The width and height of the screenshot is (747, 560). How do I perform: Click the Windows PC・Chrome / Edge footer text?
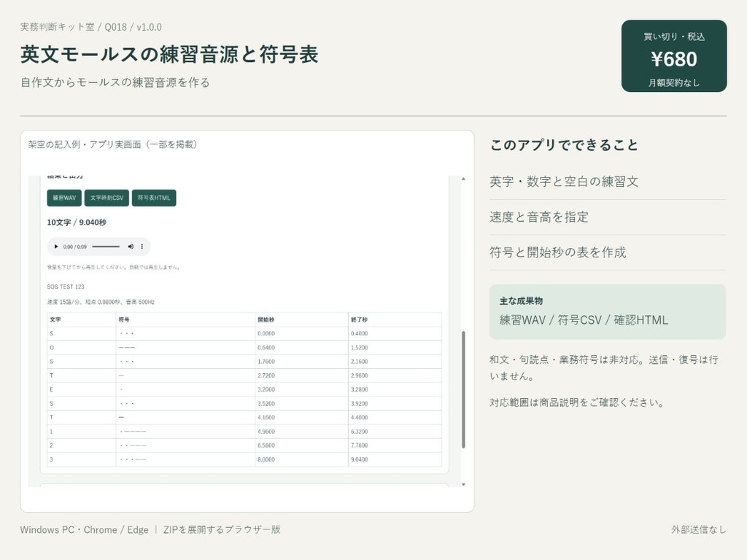tap(85, 529)
